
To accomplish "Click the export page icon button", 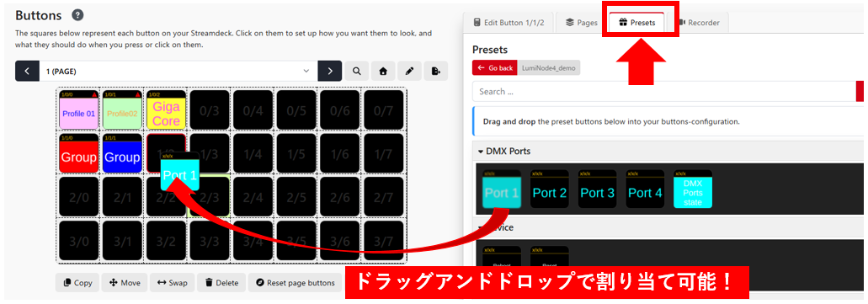I will click(435, 71).
